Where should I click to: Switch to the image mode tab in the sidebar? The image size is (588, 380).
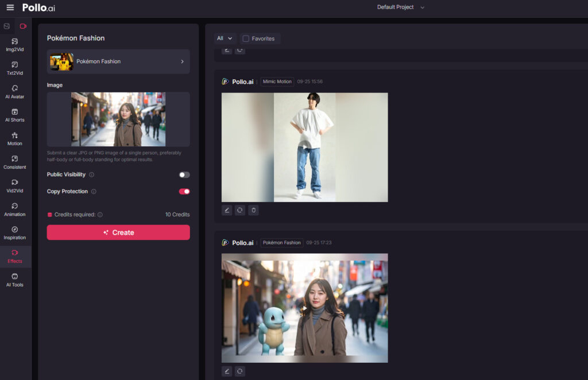pyautogui.click(x=7, y=26)
